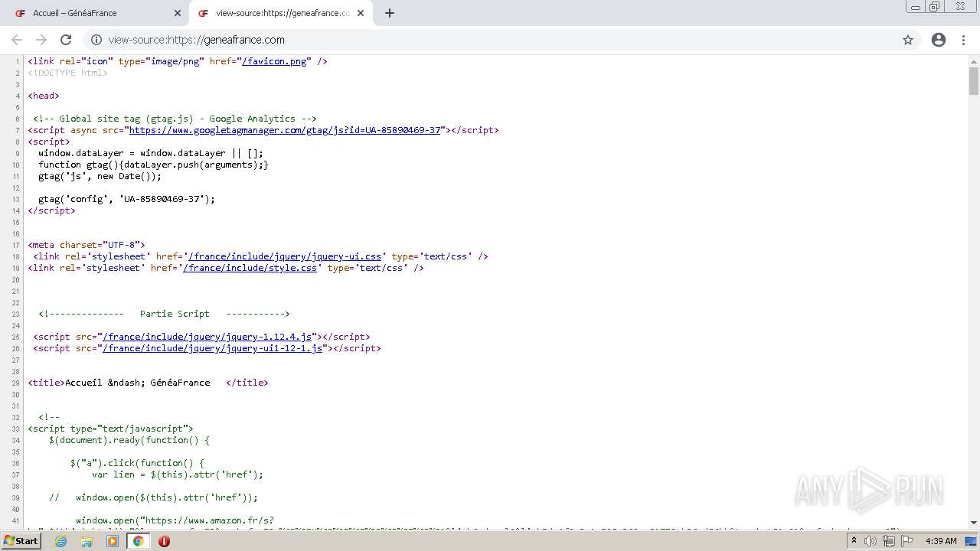
Task: Click the window.open amazon.fr line
Action: [175, 520]
